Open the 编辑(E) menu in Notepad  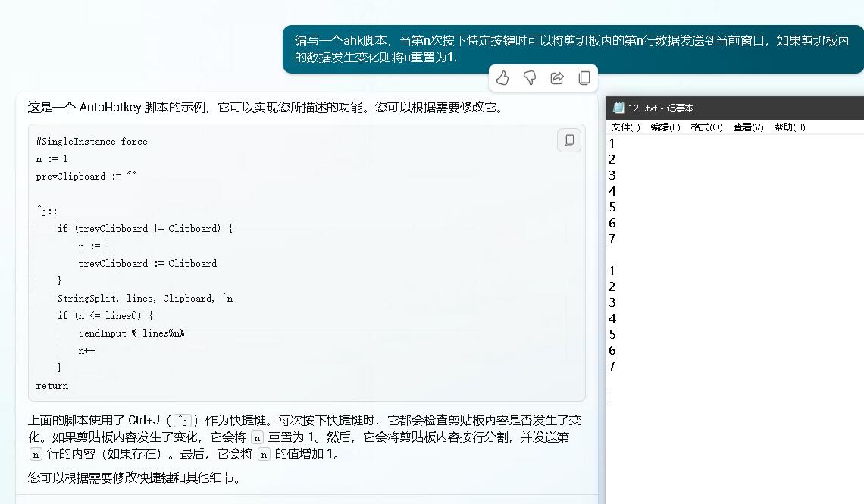click(x=665, y=127)
